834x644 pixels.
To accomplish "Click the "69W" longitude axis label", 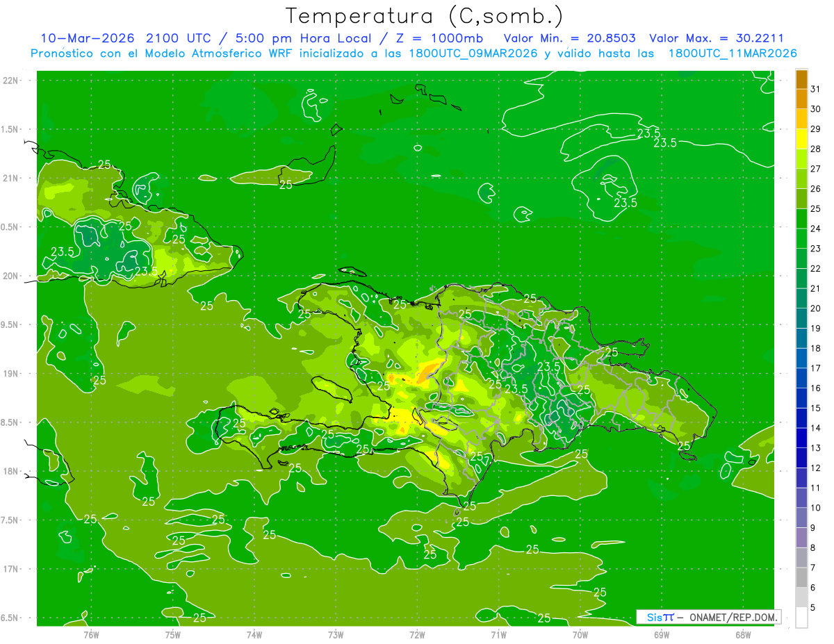I will 662,635.
